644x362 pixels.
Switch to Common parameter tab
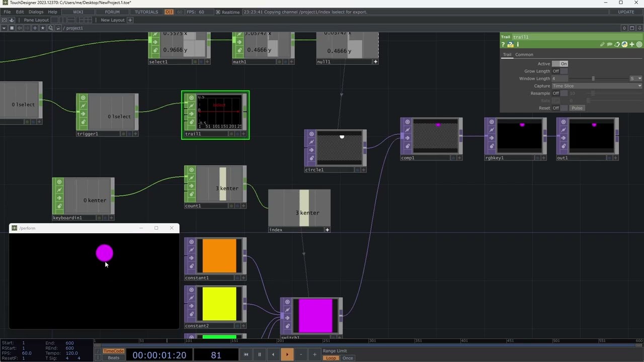coord(524,54)
